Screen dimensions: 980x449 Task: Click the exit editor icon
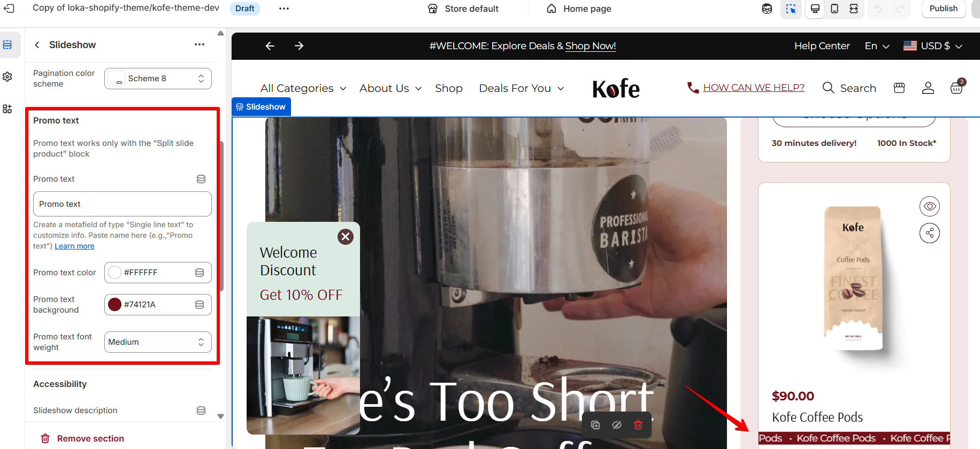coord(9,9)
